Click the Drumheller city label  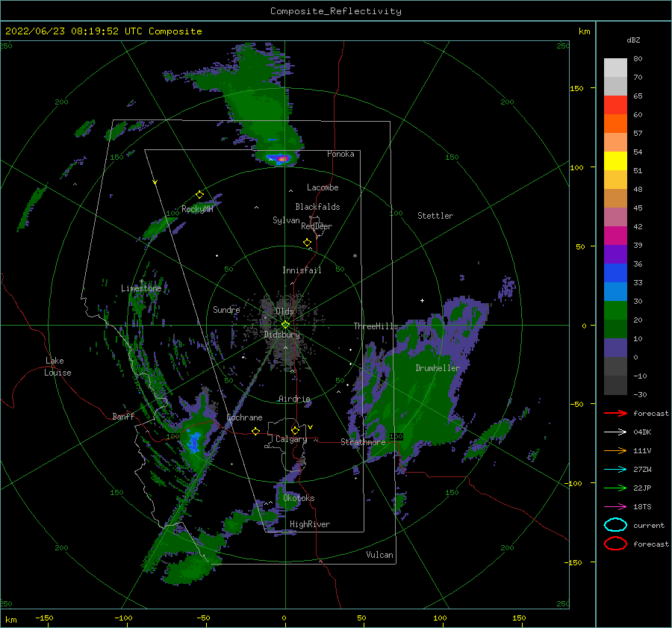tap(438, 368)
